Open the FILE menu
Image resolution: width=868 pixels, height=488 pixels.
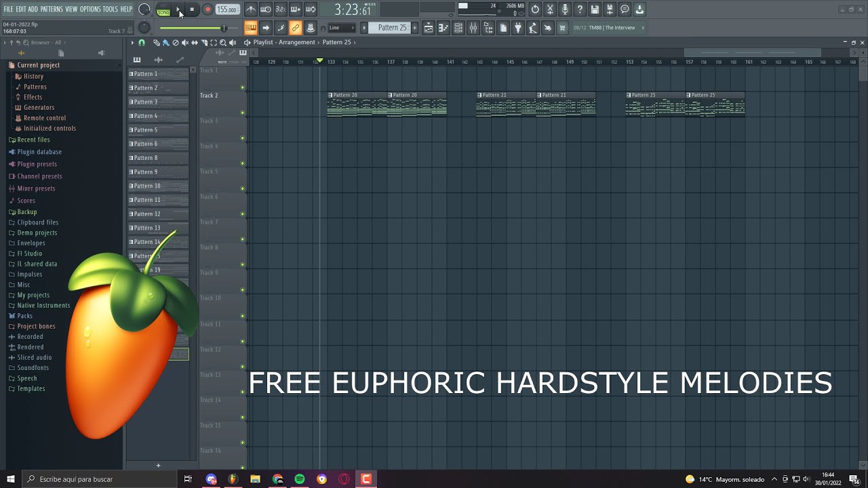tap(8, 9)
